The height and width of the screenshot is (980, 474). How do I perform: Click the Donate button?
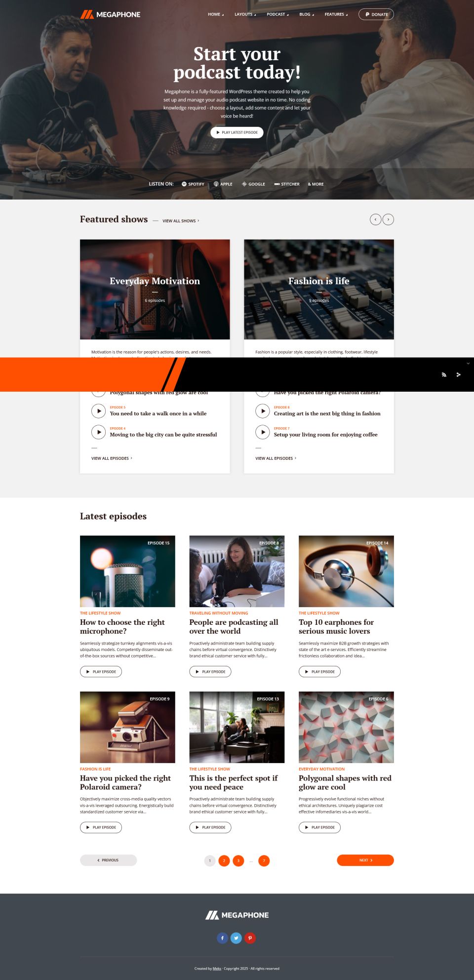pyautogui.click(x=376, y=14)
